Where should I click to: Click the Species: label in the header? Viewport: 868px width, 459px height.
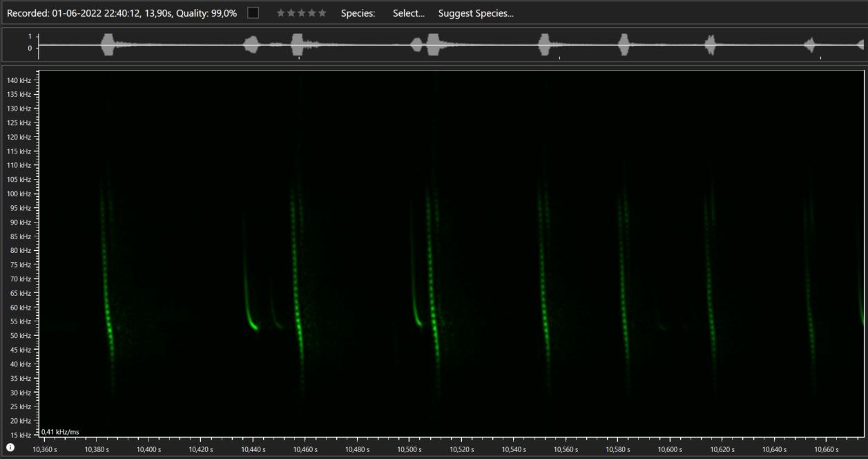[x=358, y=13]
